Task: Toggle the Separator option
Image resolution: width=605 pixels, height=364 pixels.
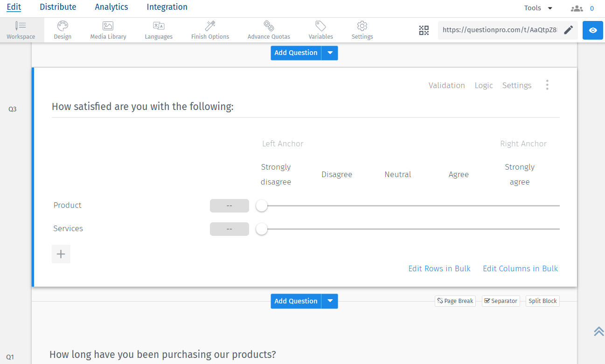Action: click(x=501, y=301)
